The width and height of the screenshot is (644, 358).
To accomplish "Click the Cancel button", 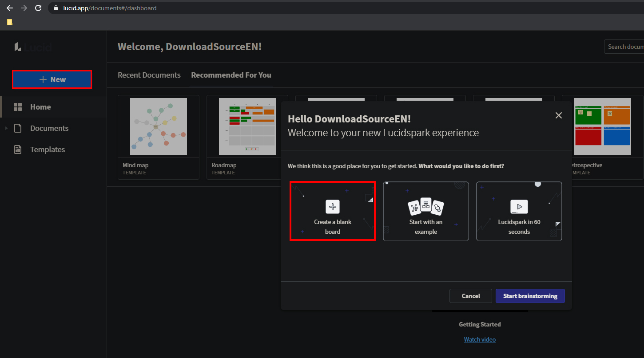I will (471, 296).
